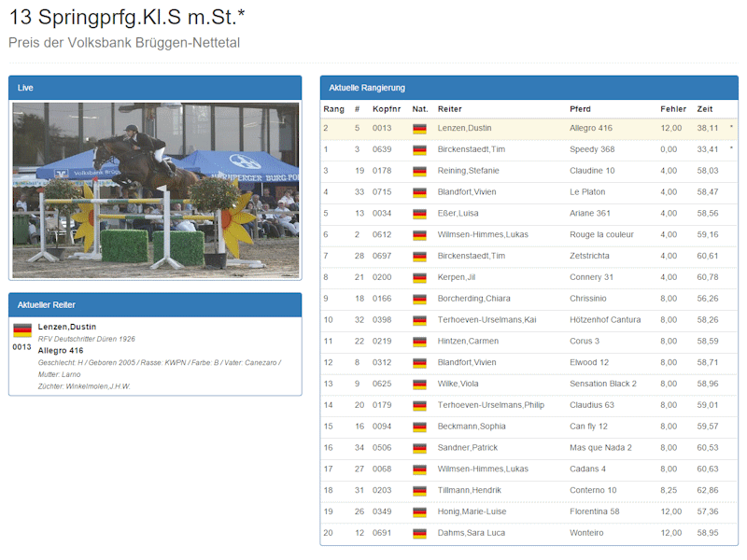Viewport: 747px width, 560px height.
Task: Select the Aktuelle Rangierung panel header
Action: click(x=529, y=88)
